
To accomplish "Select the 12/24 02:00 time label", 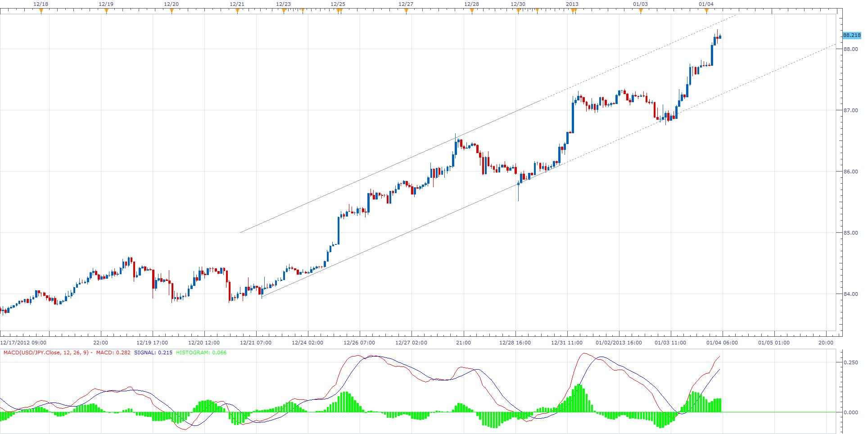I will pos(307,343).
